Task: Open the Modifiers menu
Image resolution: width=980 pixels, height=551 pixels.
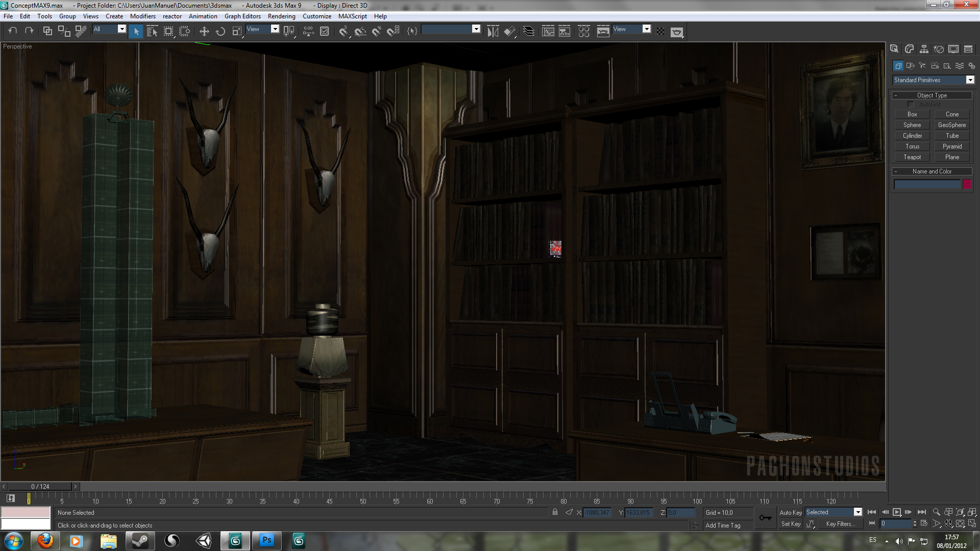Action: tap(142, 16)
